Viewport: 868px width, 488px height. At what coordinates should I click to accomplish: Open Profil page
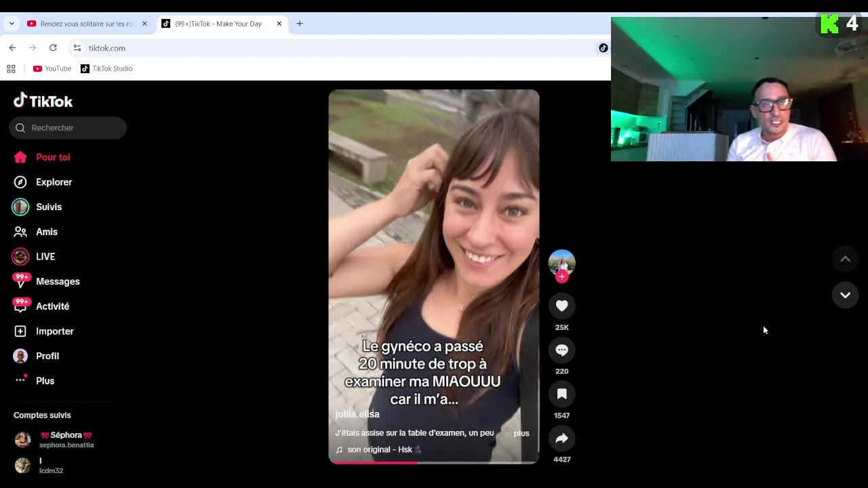[x=37, y=356]
